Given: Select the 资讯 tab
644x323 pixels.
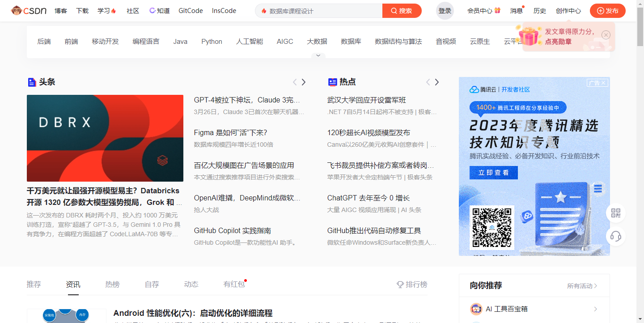Looking at the screenshot, I should pyautogui.click(x=73, y=285).
